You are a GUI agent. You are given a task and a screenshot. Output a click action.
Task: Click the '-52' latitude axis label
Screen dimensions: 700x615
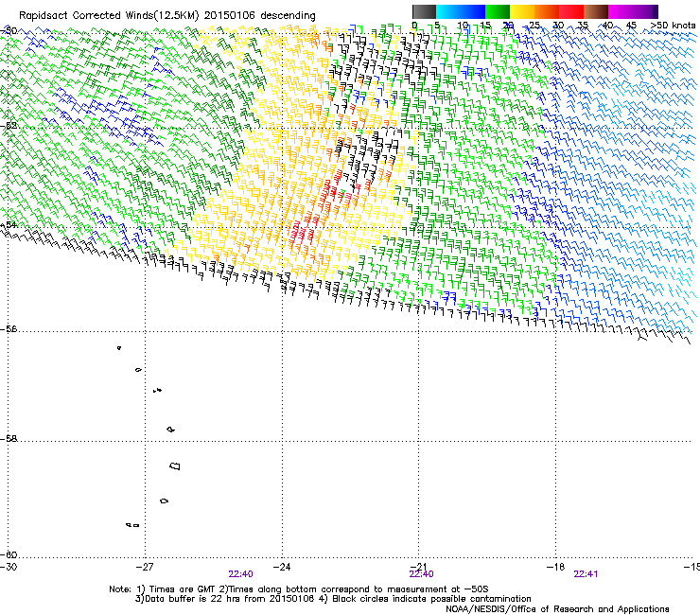click(9, 126)
